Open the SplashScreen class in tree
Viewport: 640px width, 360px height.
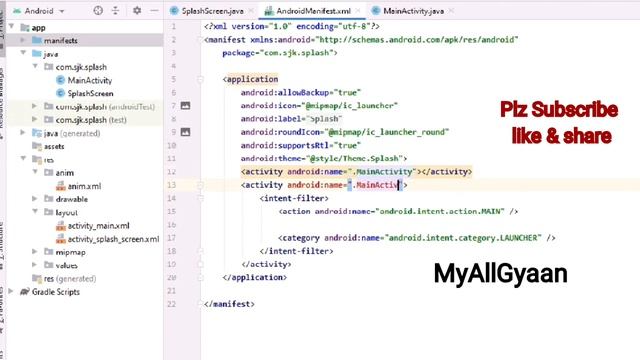pos(90,93)
